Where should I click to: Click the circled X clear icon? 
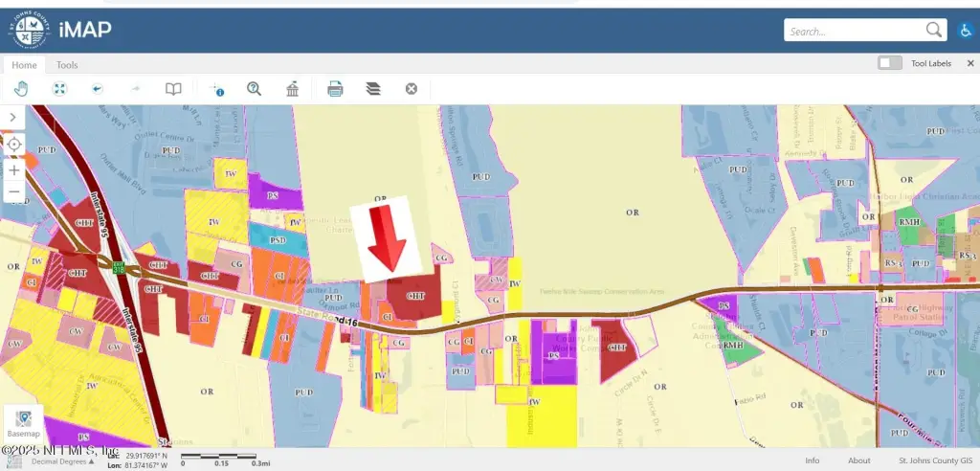pyautogui.click(x=412, y=89)
